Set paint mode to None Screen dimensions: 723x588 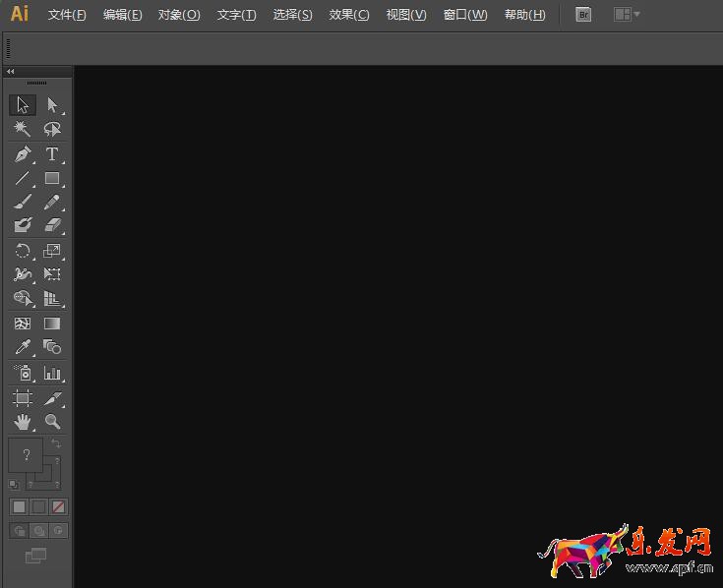point(59,506)
